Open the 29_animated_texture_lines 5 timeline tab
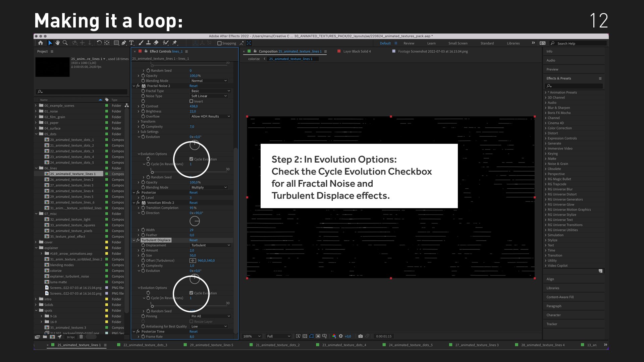This screenshot has height=362, width=644. [x=211, y=345]
